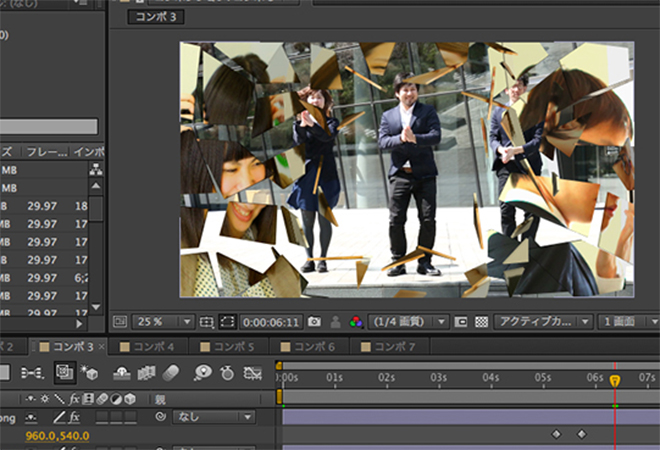Toggle the region of interest icon

(x=228, y=322)
